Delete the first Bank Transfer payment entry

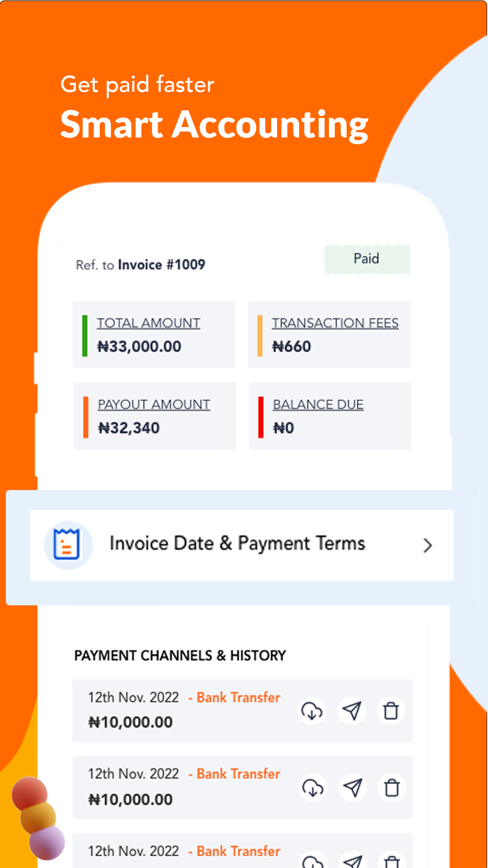pos(391,711)
